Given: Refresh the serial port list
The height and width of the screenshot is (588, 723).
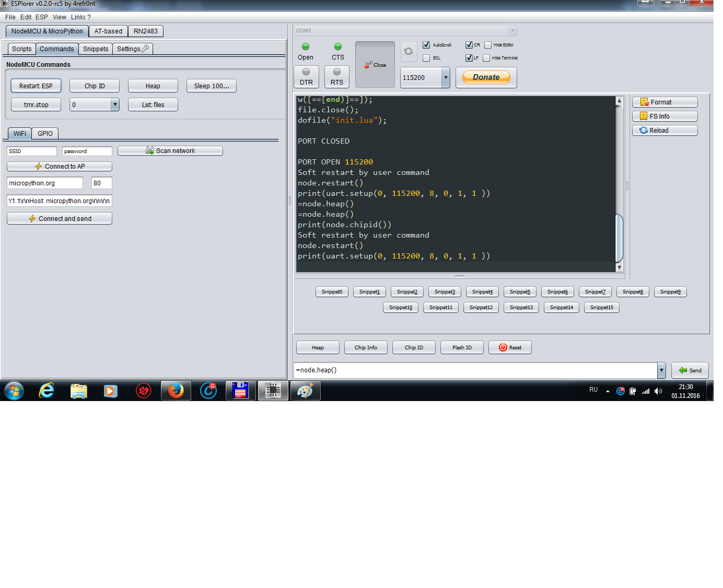Looking at the screenshot, I should [409, 51].
